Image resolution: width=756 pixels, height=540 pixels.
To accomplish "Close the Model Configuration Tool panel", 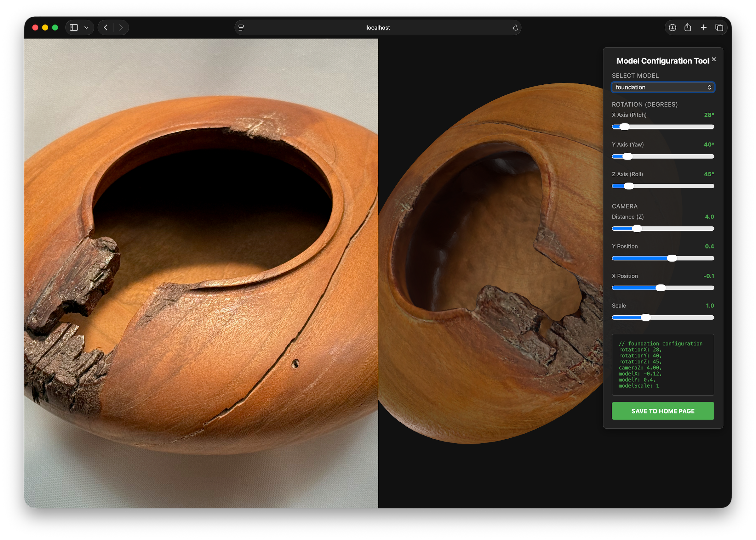I will (x=714, y=59).
